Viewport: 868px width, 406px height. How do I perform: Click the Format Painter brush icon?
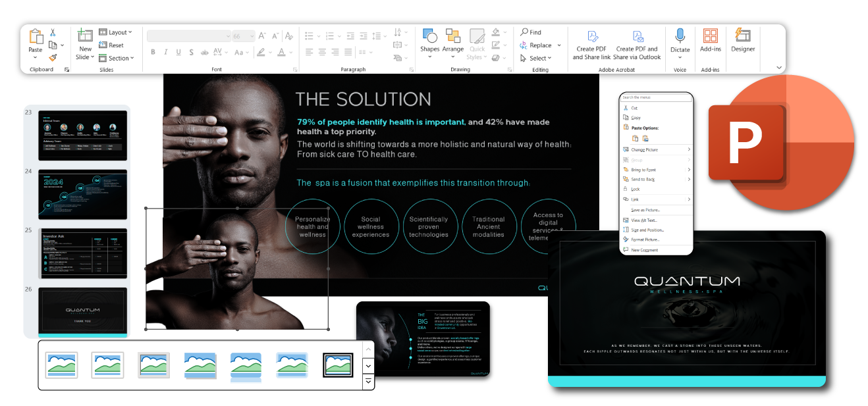click(53, 57)
